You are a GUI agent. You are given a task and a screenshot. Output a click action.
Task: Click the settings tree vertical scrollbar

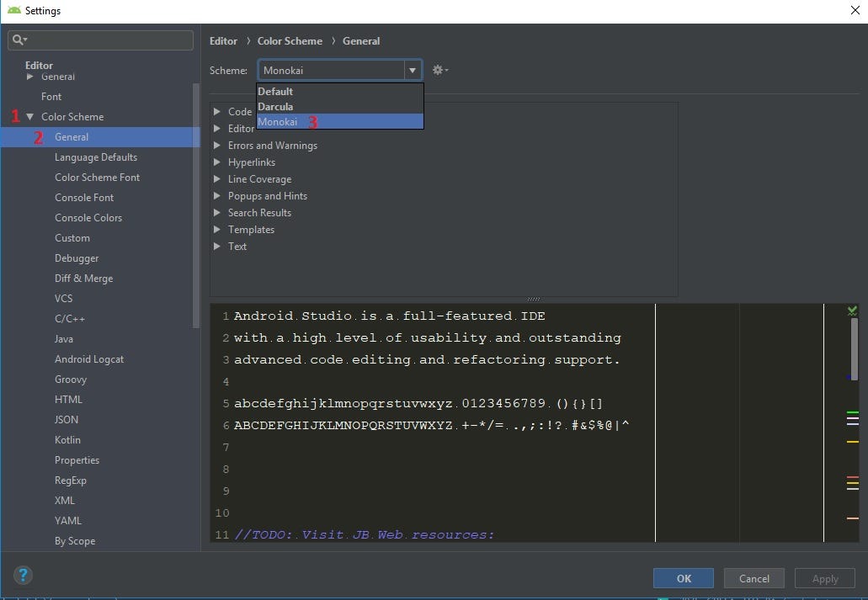point(195,205)
